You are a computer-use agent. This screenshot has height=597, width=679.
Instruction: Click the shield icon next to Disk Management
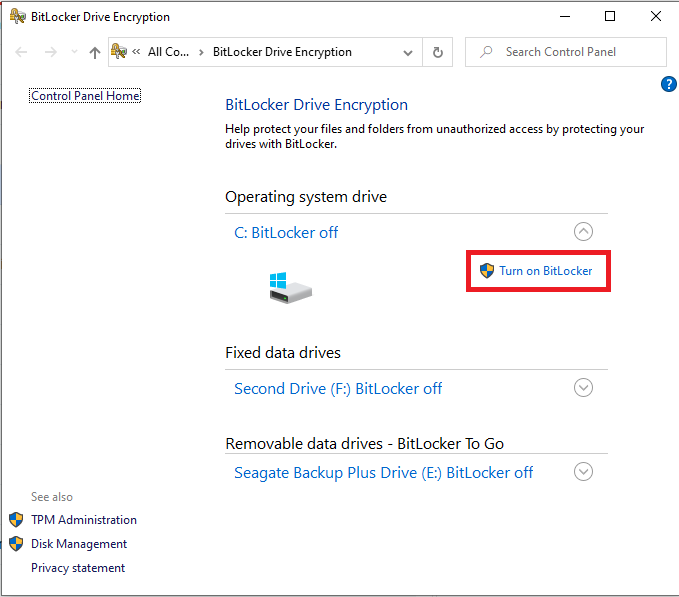[16, 544]
